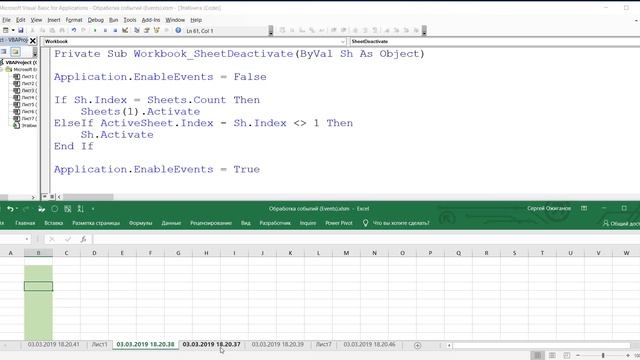640x360 pixels.
Task: Open the Add-Ins menu in VBA editor
Action: 151,20
